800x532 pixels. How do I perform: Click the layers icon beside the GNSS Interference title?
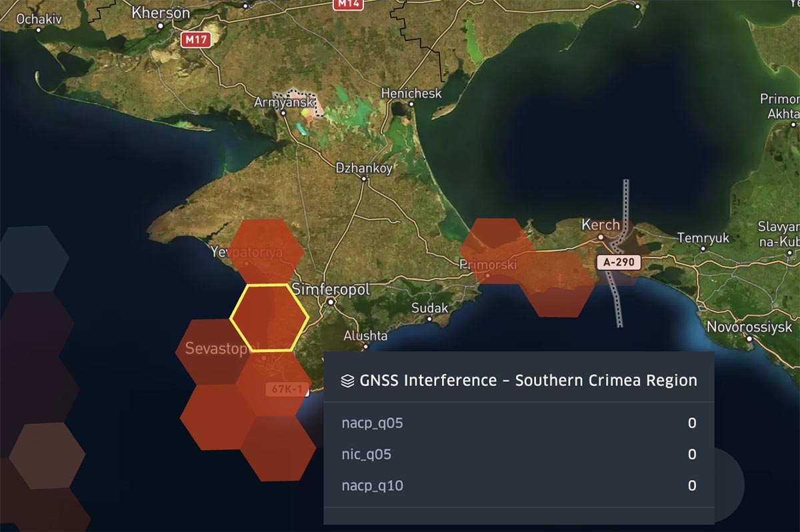click(347, 380)
